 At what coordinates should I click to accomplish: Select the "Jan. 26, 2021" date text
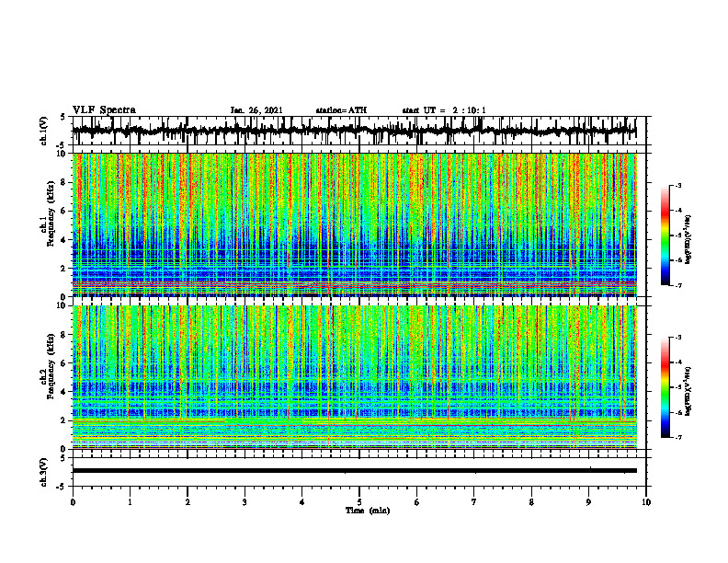click(x=256, y=110)
